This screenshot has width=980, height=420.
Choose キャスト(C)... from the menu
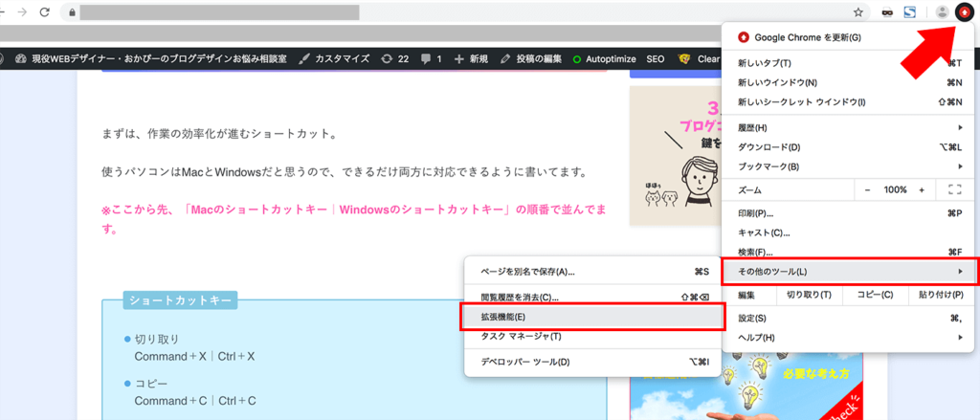point(848,233)
